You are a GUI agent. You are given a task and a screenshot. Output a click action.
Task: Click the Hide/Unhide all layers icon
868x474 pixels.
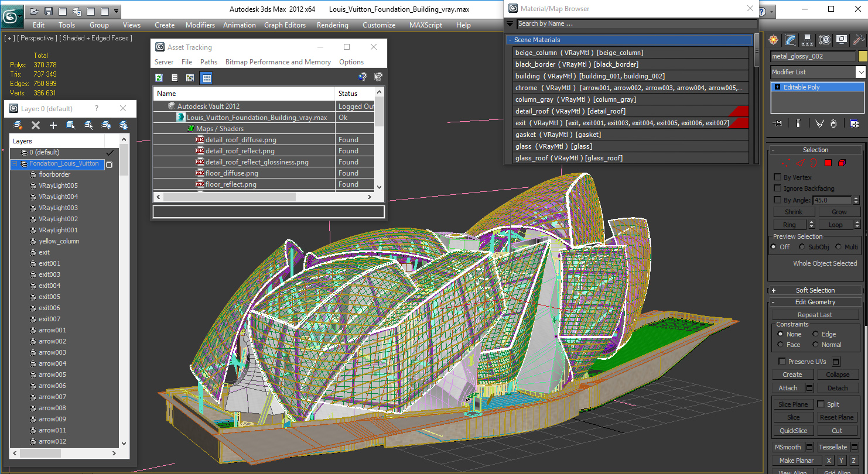[106, 125]
